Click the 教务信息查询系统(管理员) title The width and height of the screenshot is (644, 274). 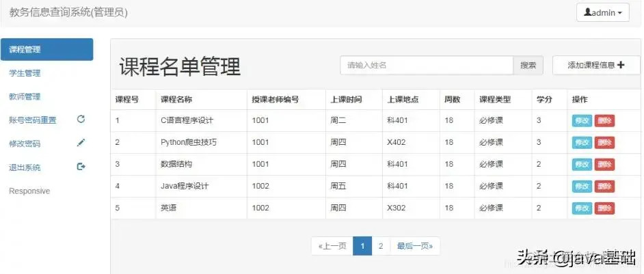pyautogui.click(x=68, y=13)
